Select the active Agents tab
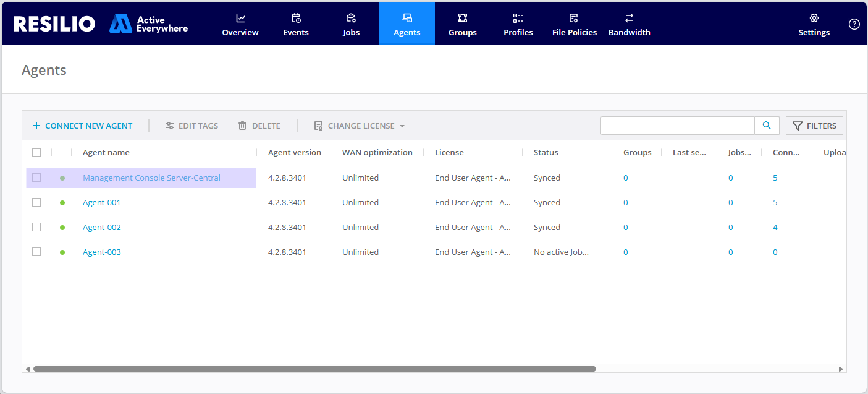 [407, 24]
